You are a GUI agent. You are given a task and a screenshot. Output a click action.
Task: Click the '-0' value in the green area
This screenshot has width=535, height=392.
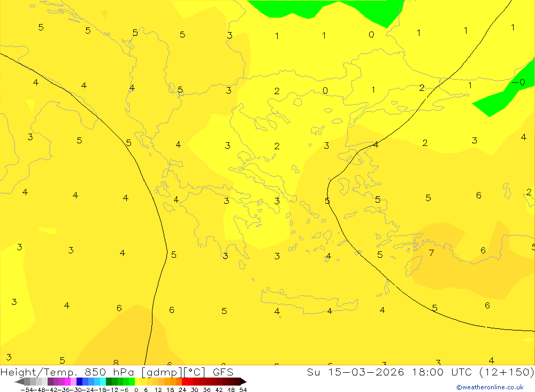point(518,82)
